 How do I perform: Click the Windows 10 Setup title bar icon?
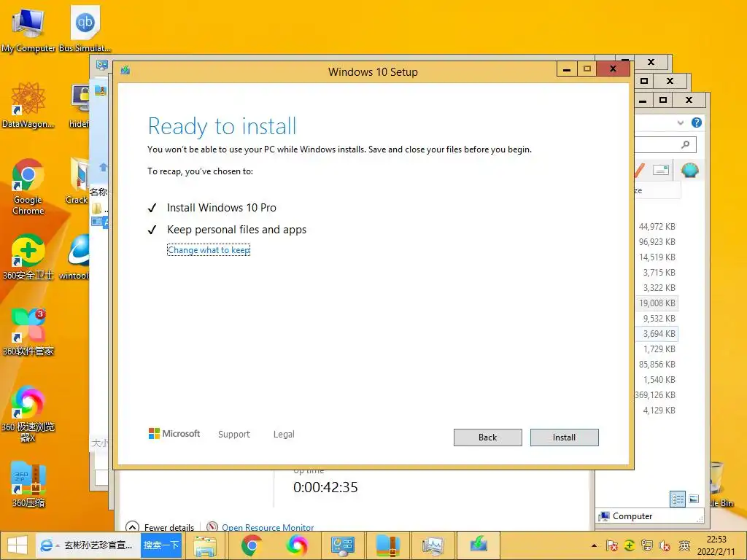[125, 71]
